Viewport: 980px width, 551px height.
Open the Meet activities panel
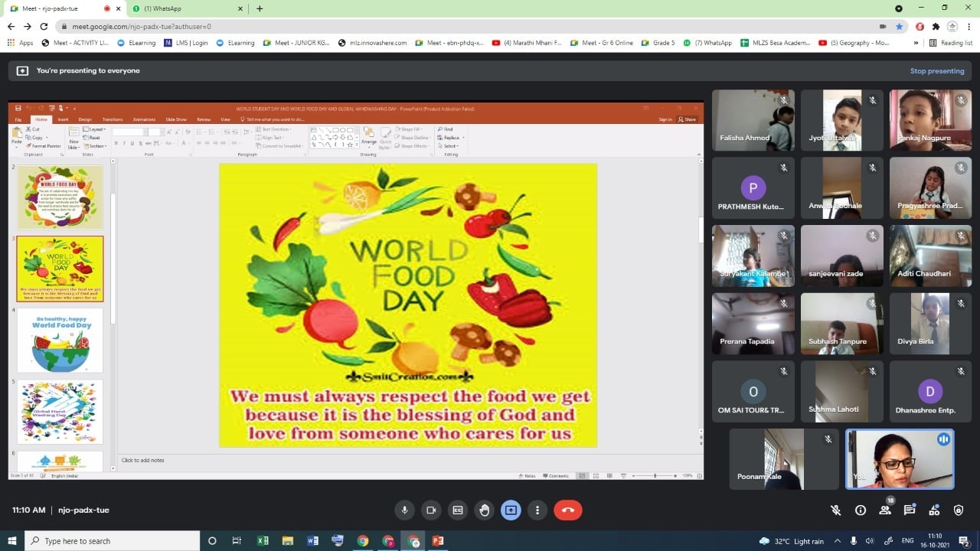(x=934, y=510)
